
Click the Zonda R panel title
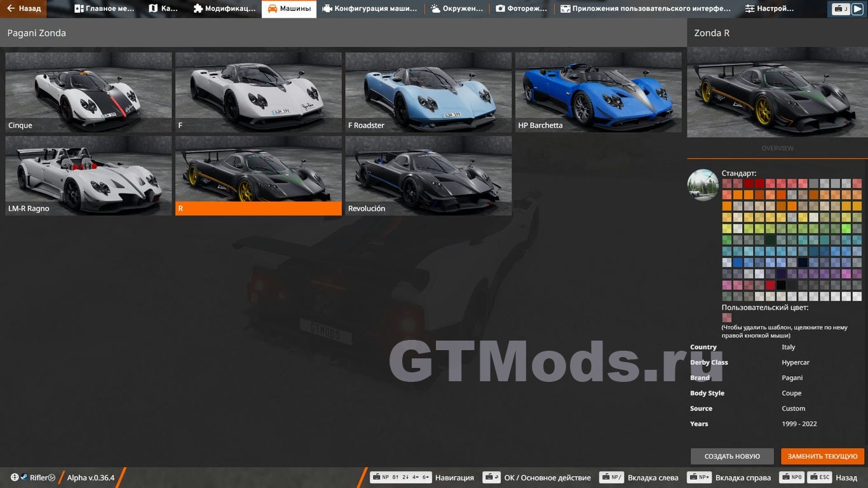pos(712,33)
